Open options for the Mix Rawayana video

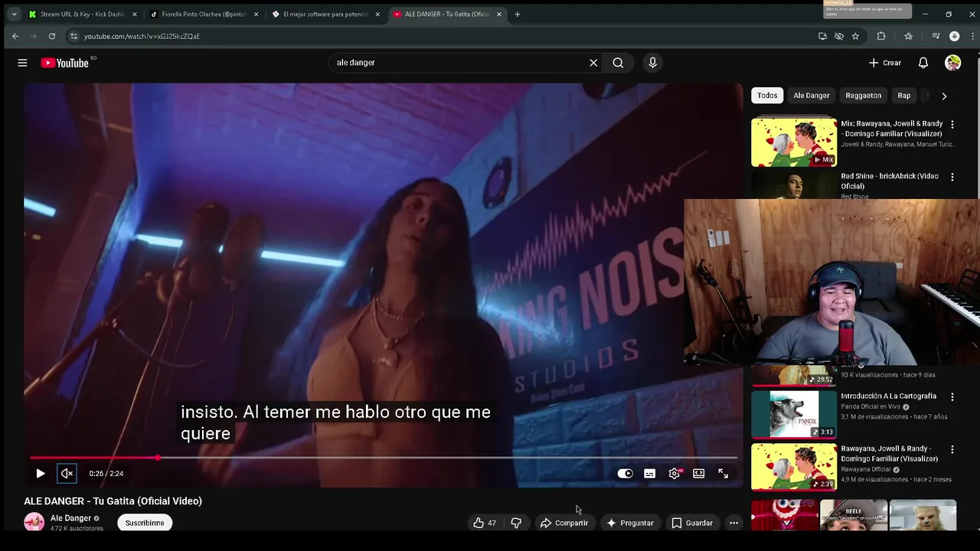952,124
